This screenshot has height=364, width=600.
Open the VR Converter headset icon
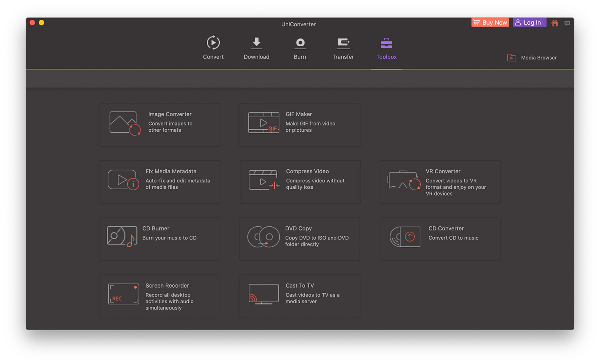[x=404, y=180]
